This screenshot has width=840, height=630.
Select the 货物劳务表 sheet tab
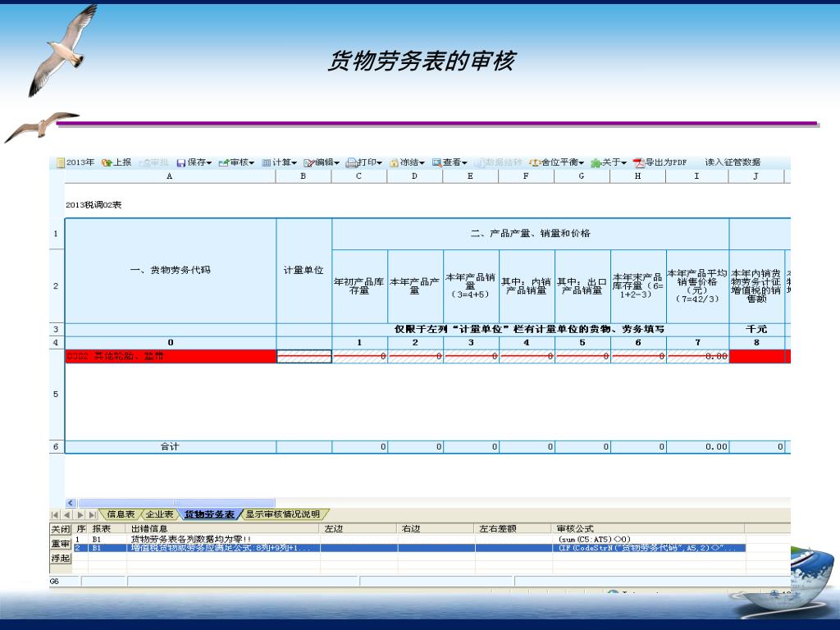coord(209,514)
